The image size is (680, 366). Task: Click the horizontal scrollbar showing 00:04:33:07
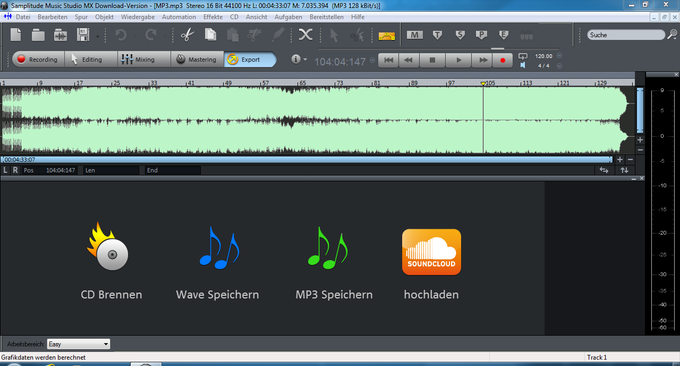[x=306, y=160]
